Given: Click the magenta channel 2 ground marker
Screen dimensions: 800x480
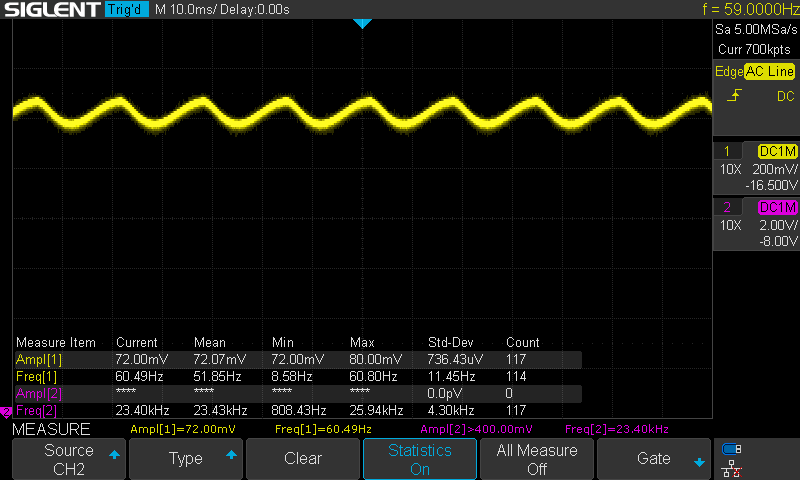Looking at the screenshot, I should click(x=5, y=411).
